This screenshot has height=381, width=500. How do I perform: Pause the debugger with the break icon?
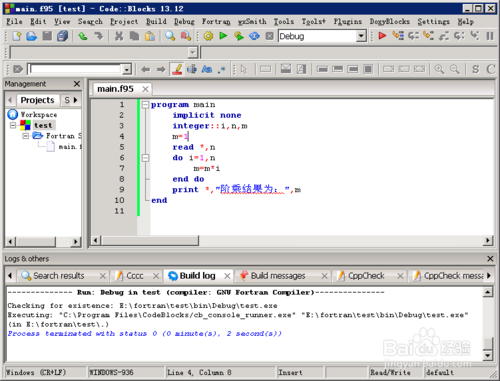pyautogui.click(x=490, y=36)
